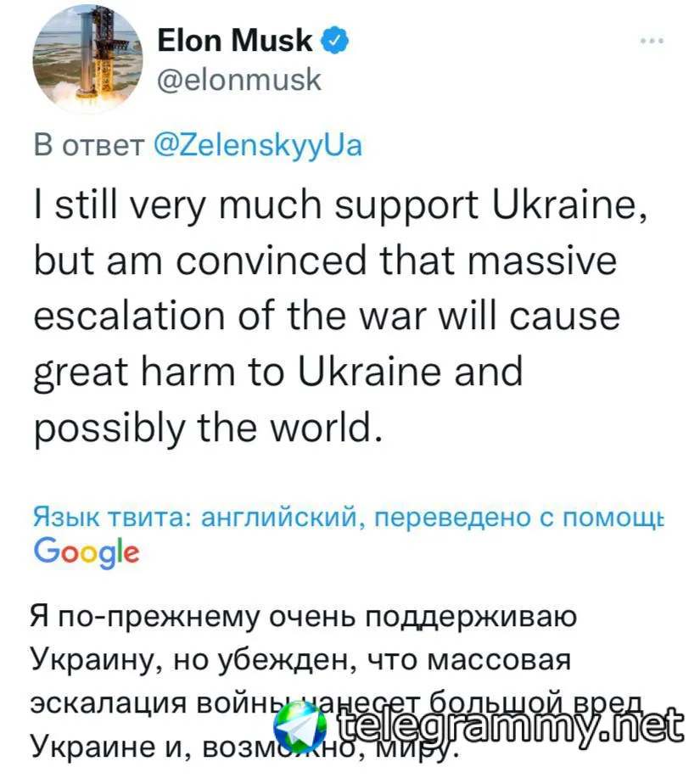This screenshot has width=700, height=778.
Task: Click the line 'Украину, но убежден, что массовая'
Action: (x=301, y=661)
